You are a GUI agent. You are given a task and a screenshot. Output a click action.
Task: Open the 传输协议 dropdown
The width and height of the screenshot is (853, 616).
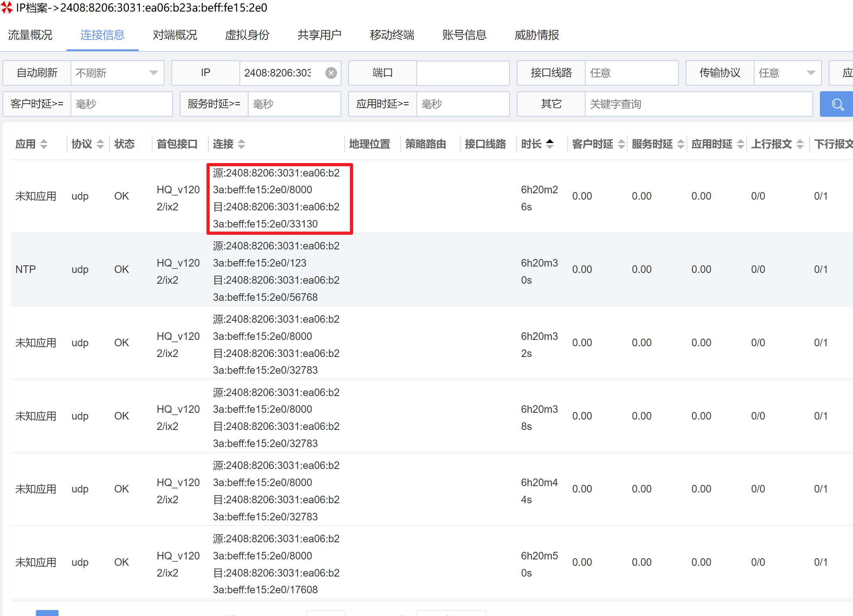pos(787,73)
